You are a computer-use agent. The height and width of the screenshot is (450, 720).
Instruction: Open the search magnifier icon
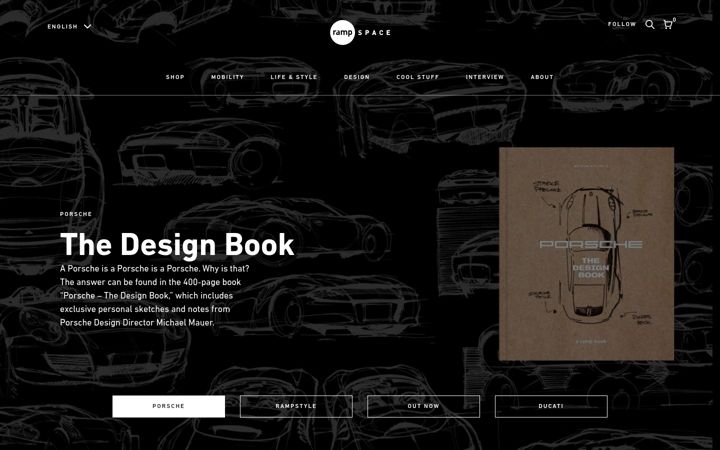coord(650,24)
